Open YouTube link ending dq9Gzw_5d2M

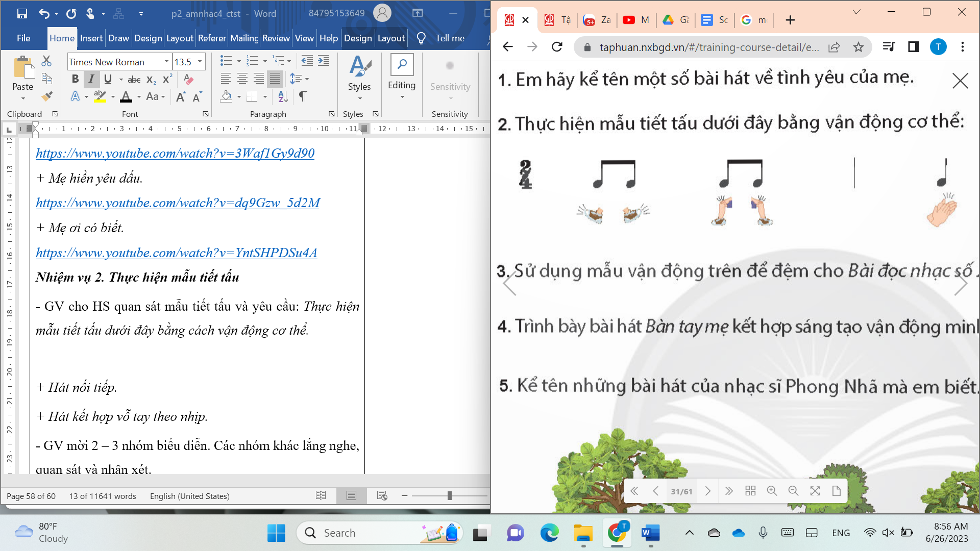pyautogui.click(x=178, y=203)
